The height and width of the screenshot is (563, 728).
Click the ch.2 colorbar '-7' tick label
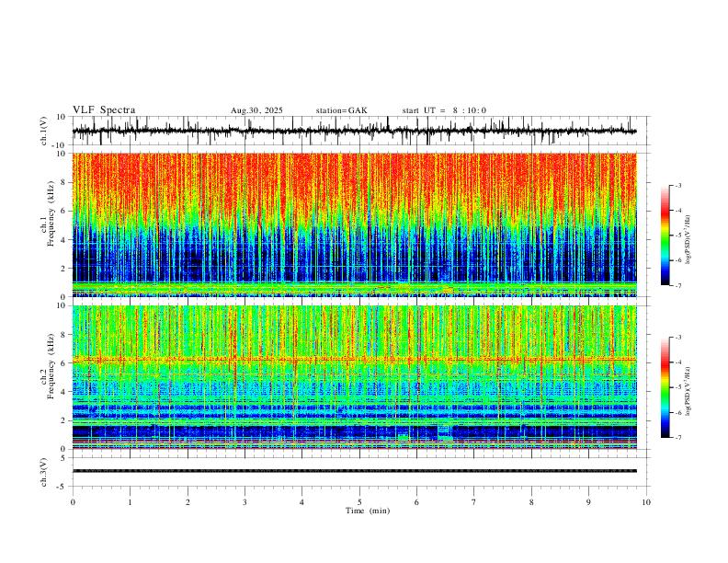677,438
